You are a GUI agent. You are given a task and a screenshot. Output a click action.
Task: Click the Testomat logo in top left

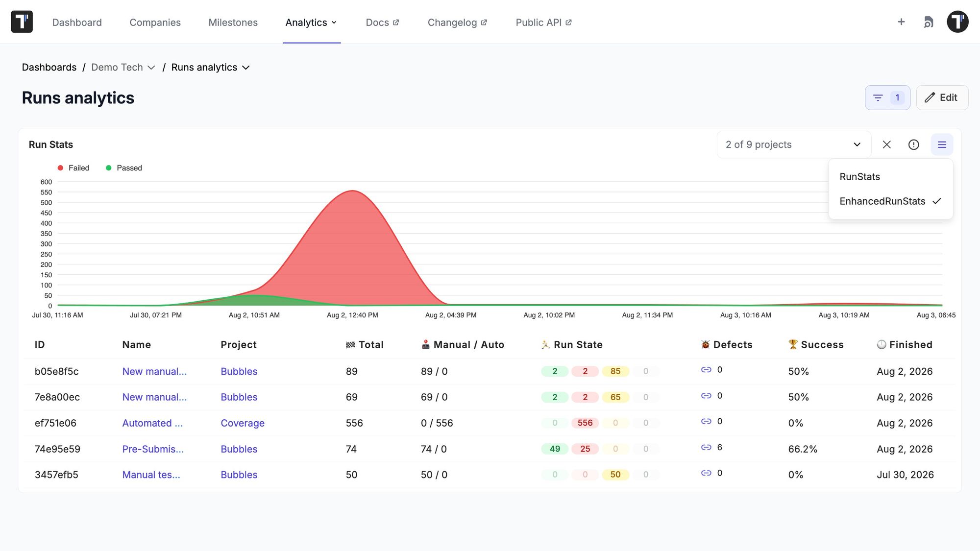pyautogui.click(x=22, y=22)
